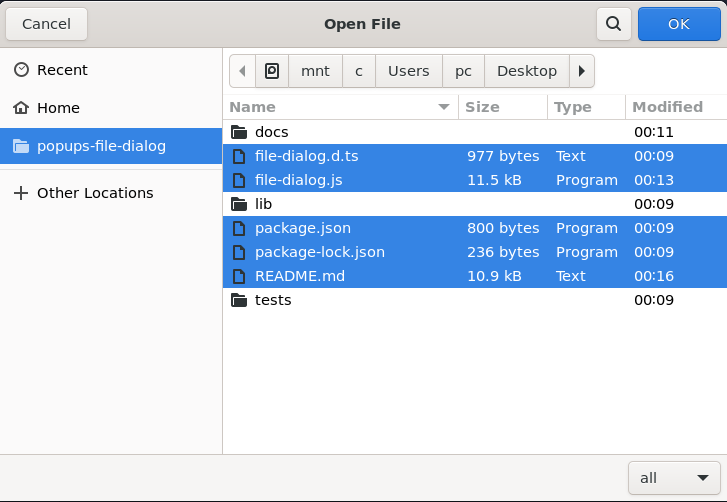Screen dimensions: 727x502
Task: Click the 10.9 kB size cell
Action: 494,276
